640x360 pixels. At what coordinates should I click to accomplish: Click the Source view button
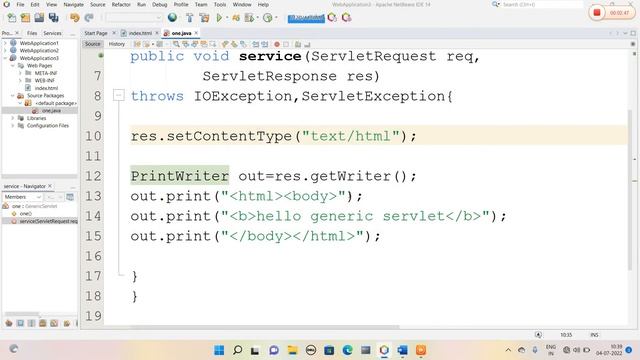[x=93, y=44]
